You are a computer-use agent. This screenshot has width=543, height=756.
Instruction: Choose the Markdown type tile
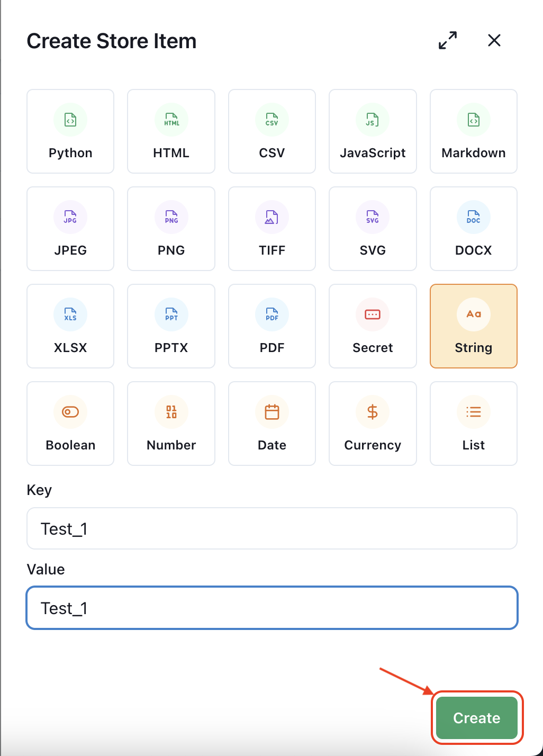[473, 131]
